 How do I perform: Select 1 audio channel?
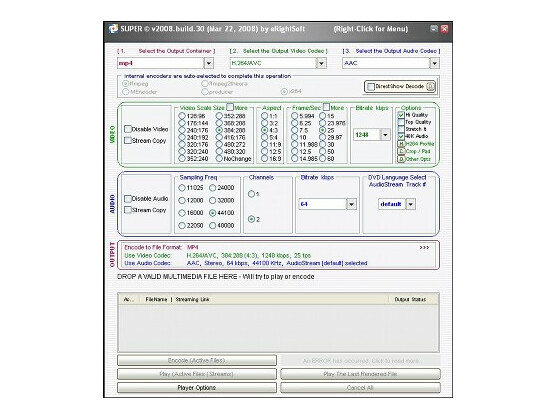click(x=252, y=194)
